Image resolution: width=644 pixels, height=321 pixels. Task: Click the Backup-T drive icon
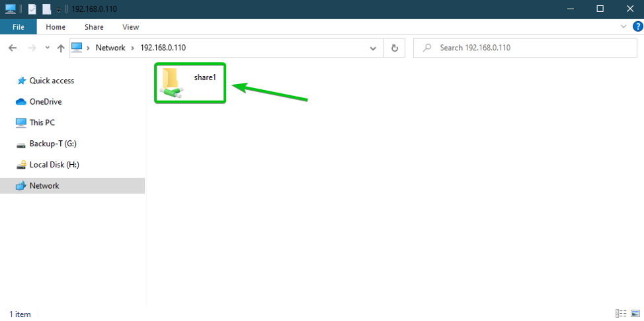pyautogui.click(x=21, y=145)
